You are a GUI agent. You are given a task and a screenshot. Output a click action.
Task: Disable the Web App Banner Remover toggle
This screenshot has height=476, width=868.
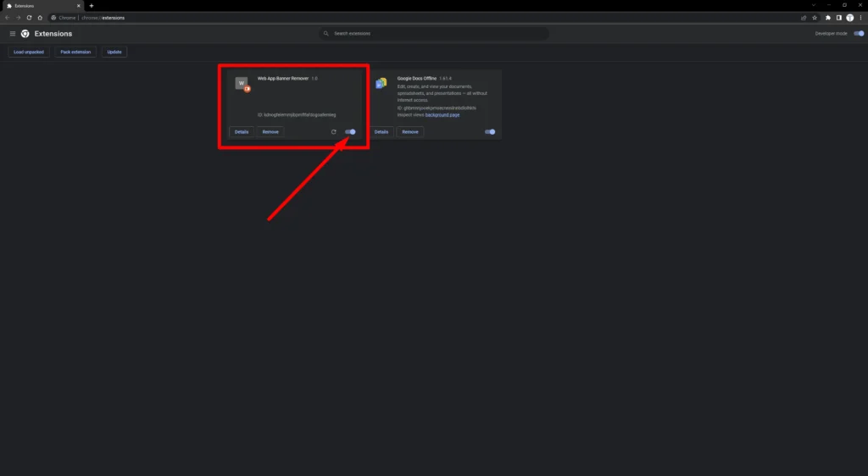click(x=350, y=132)
